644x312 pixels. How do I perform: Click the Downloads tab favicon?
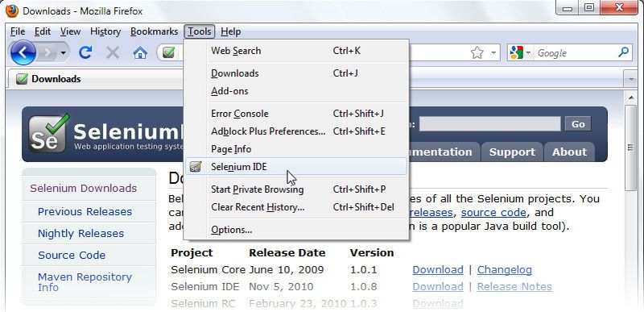click(22, 79)
